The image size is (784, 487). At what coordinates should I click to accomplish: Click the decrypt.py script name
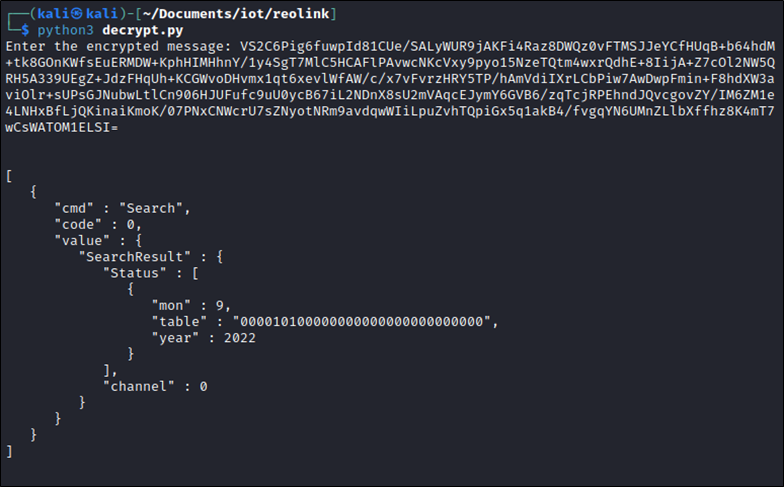click(142, 30)
